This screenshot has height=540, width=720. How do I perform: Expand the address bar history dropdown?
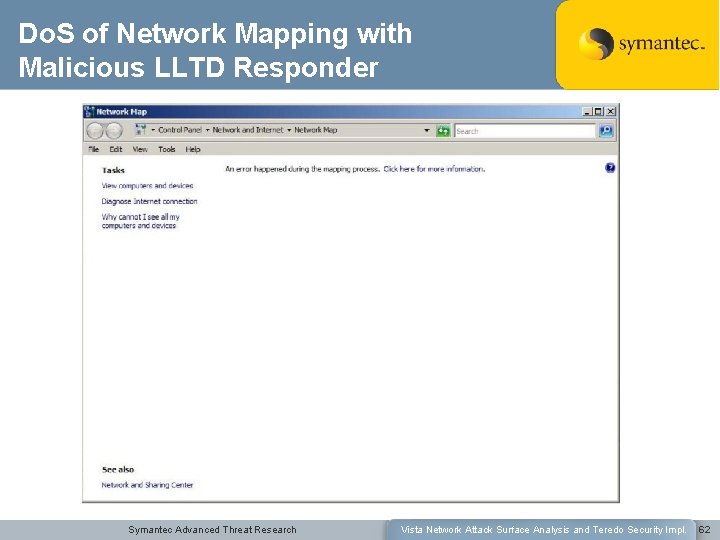coord(427,131)
